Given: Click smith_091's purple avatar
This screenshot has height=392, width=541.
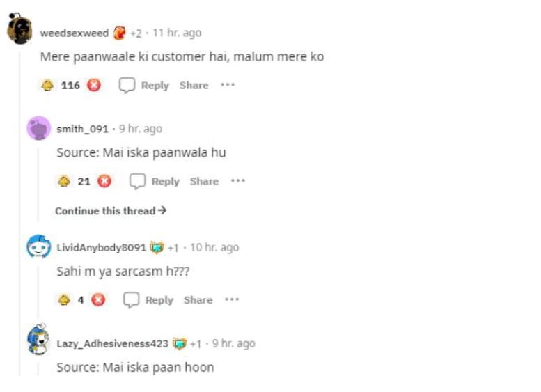Looking at the screenshot, I should click(x=39, y=128).
